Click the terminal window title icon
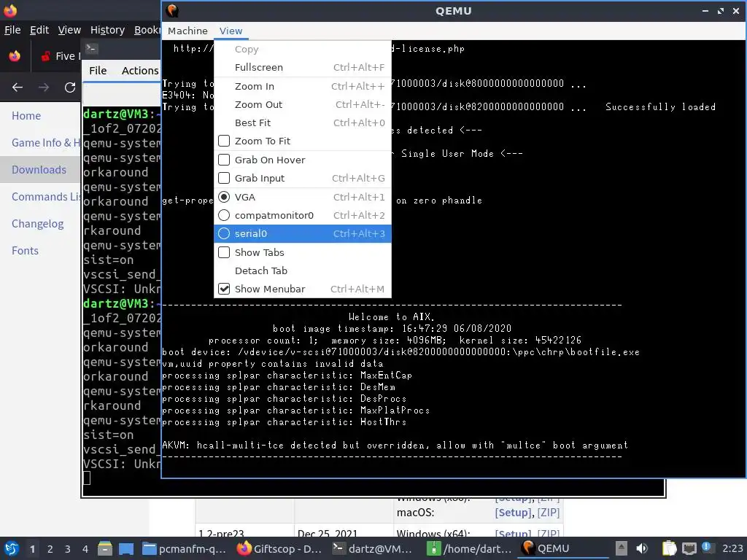Screen dimensions: 747x560 pyautogui.click(x=91, y=48)
